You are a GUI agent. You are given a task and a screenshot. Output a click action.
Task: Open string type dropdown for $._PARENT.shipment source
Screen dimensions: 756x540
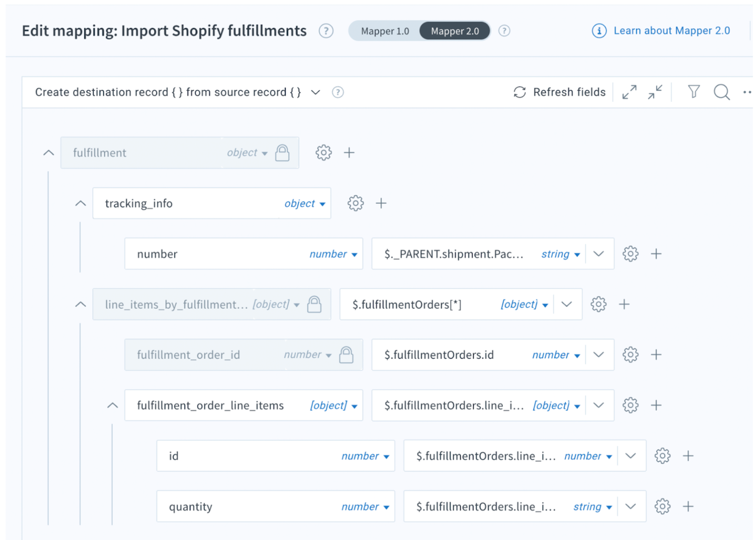point(560,254)
